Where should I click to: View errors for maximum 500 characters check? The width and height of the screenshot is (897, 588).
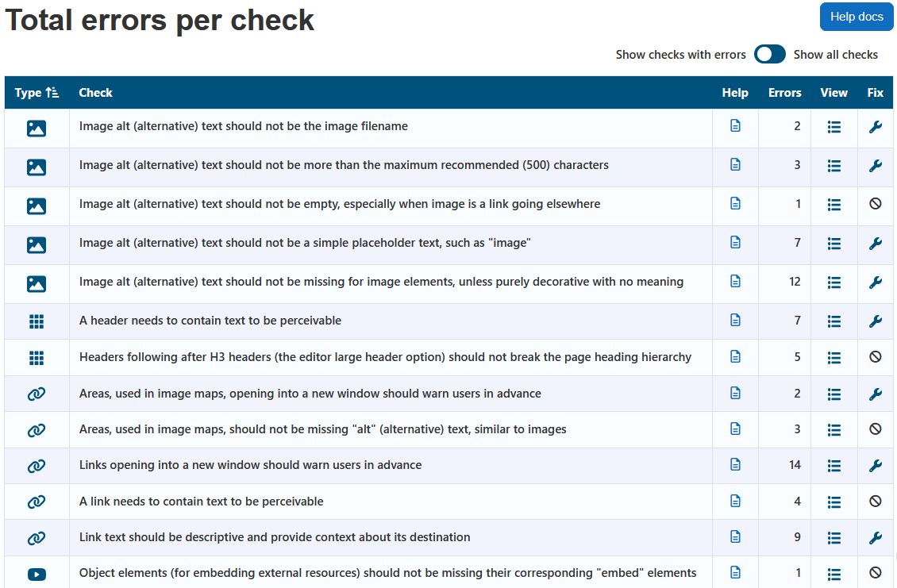(834, 166)
